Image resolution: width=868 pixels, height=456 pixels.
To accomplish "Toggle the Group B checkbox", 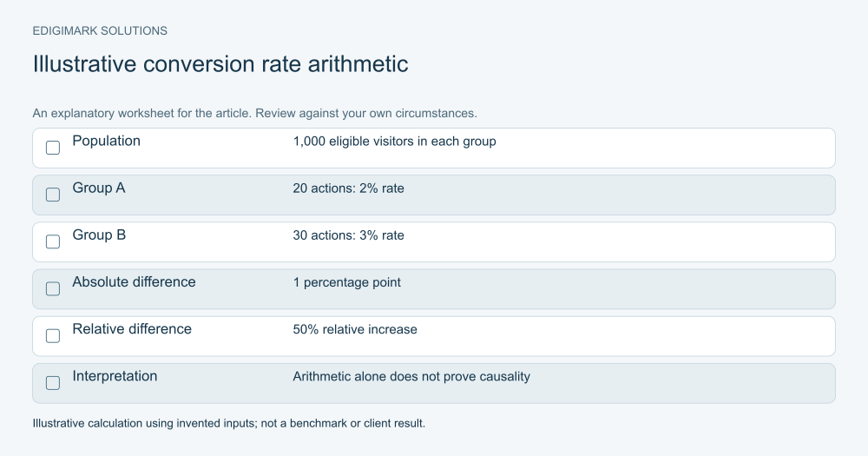I will coord(53,241).
